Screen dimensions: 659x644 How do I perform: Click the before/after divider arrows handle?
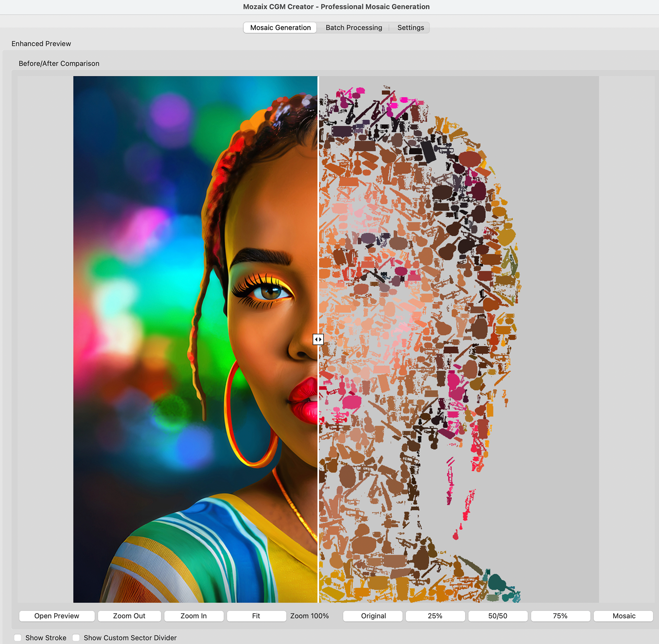coord(318,339)
